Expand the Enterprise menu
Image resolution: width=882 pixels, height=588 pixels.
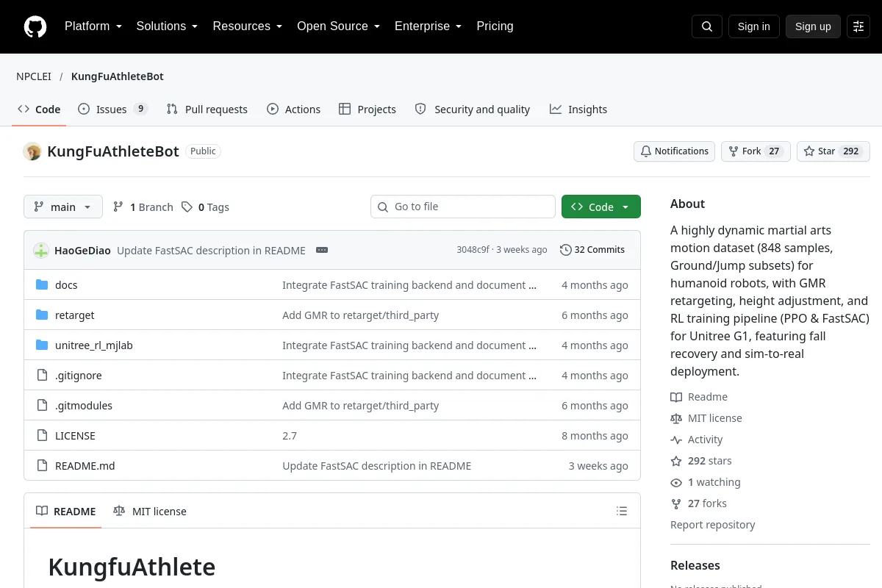pyautogui.click(x=429, y=26)
